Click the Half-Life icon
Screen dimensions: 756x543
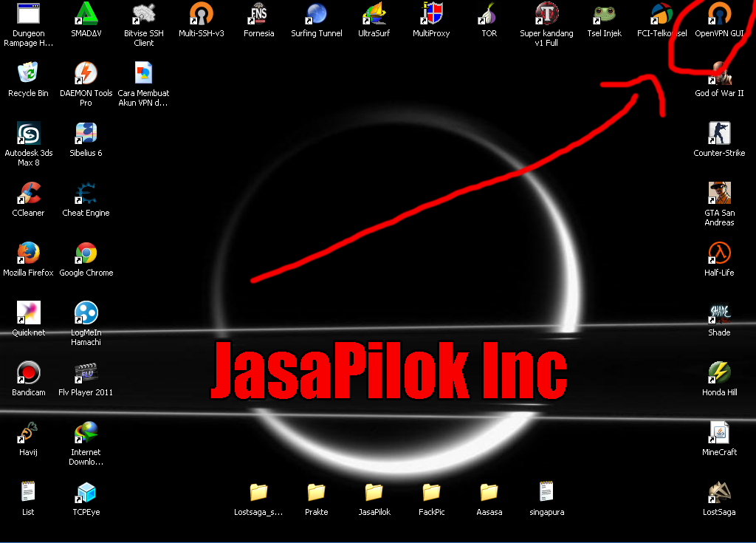[719, 253]
